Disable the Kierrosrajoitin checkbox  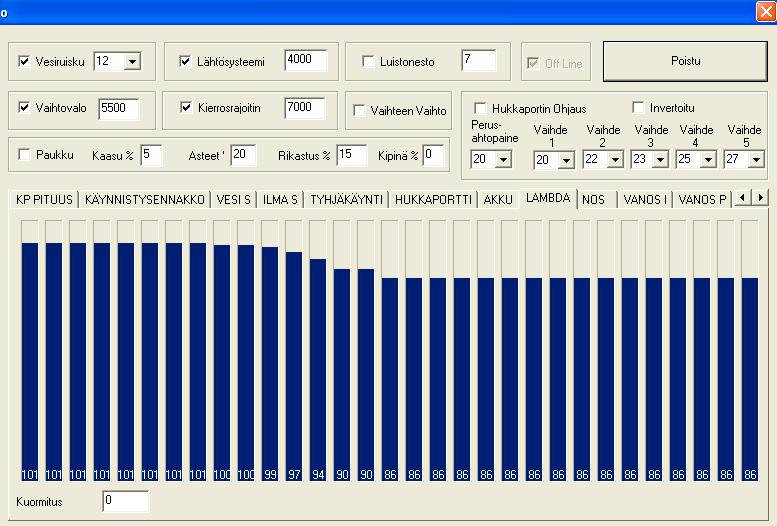[186, 107]
